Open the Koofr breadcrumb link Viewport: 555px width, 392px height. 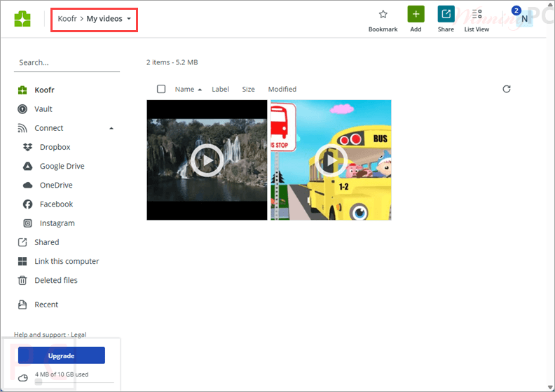pyautogui.click(x=67, y=19)
